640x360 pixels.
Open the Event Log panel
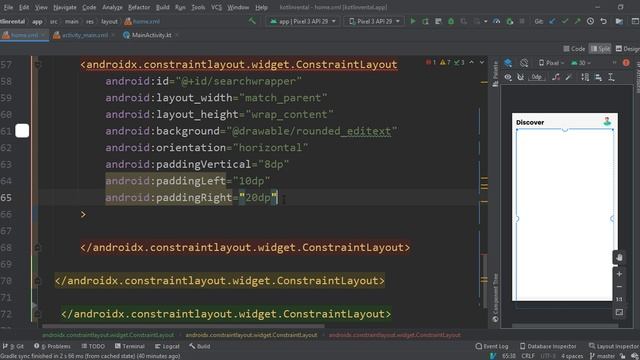click(x=492, y=346)
